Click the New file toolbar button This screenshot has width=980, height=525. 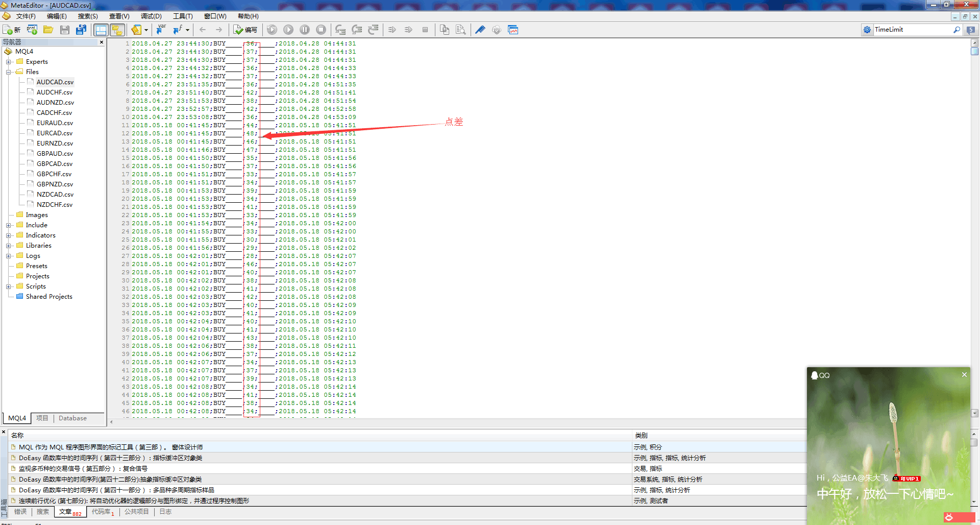[11, 30]
